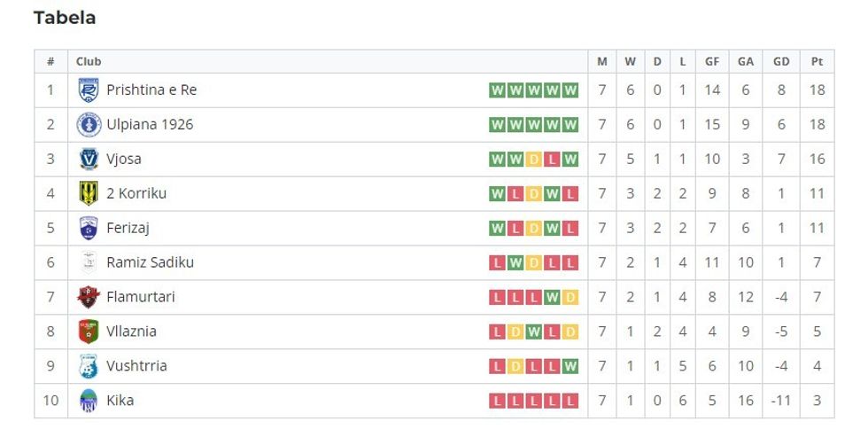This screenshot has width=868, height=437.
Task: Sort table by GD column header
Action: click(x=781, y=61)
